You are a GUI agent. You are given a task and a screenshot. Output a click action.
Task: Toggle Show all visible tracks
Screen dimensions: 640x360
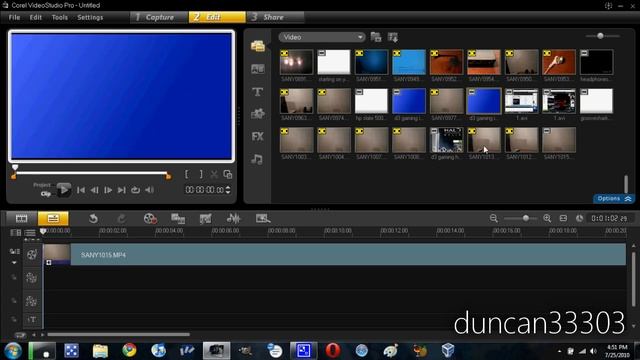(x=16, y=233)
